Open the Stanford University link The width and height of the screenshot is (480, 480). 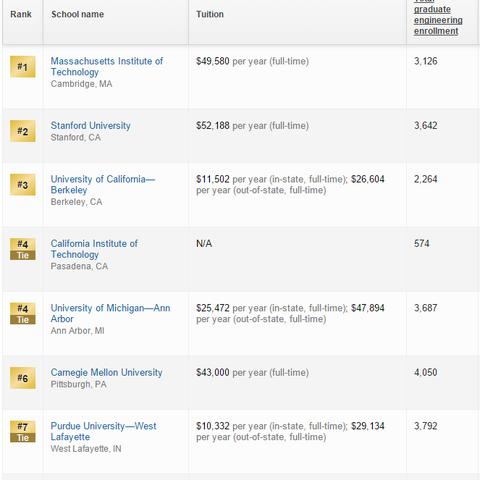click(91, 126)
